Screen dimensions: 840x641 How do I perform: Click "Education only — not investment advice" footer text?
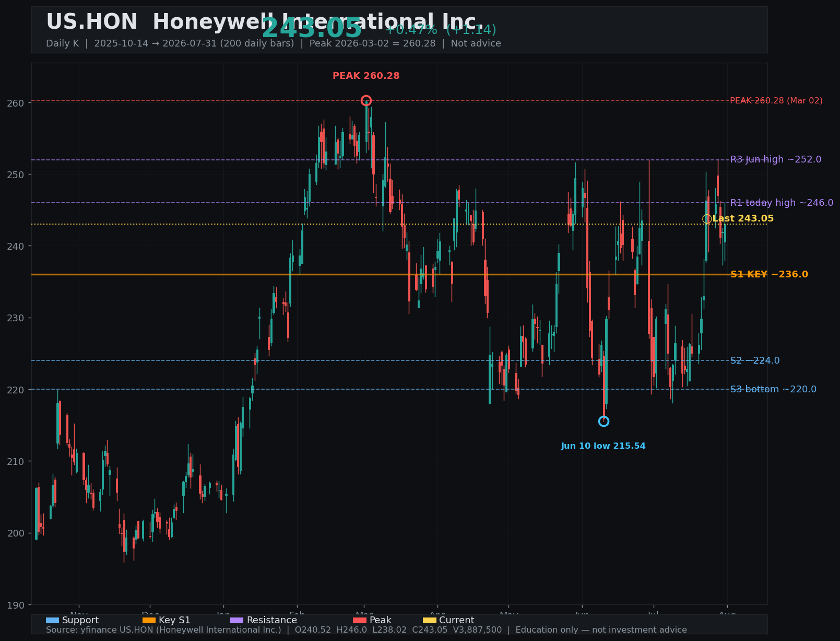pos(601,630)
